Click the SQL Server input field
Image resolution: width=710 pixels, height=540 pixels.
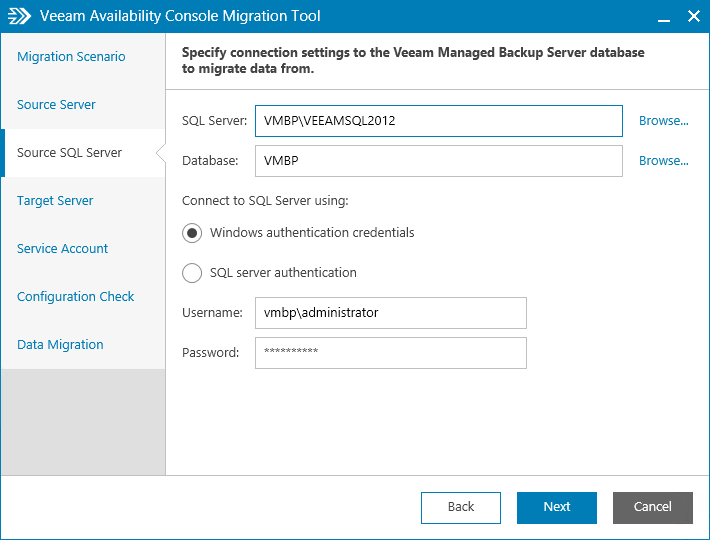coord(438,121)
